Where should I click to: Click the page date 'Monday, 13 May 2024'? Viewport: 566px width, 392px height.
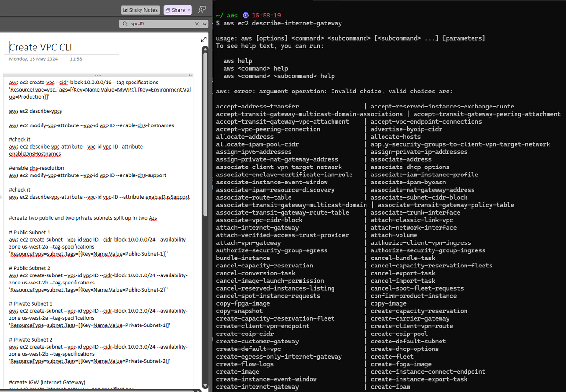(33, 59)
